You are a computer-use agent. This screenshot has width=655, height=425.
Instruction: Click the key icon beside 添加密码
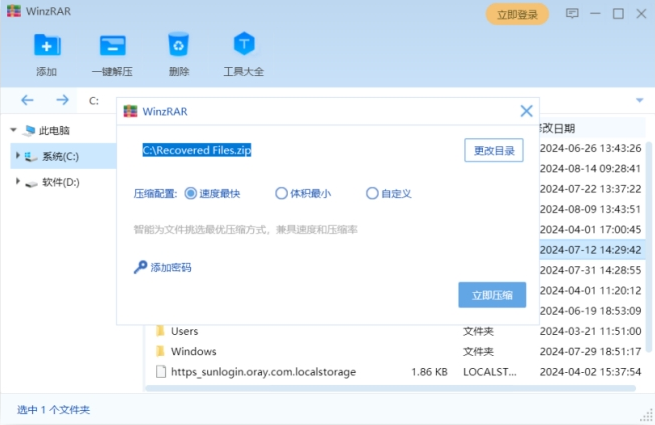(x=140, y=267)
